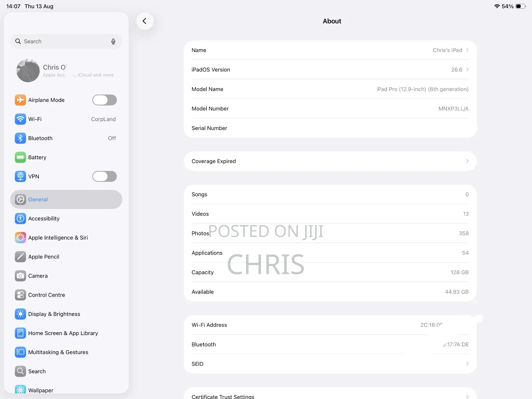The width and height of the screenshot is (532, 399).
Task: Tap the Applications count 54
Action: (x=465, y=253)
